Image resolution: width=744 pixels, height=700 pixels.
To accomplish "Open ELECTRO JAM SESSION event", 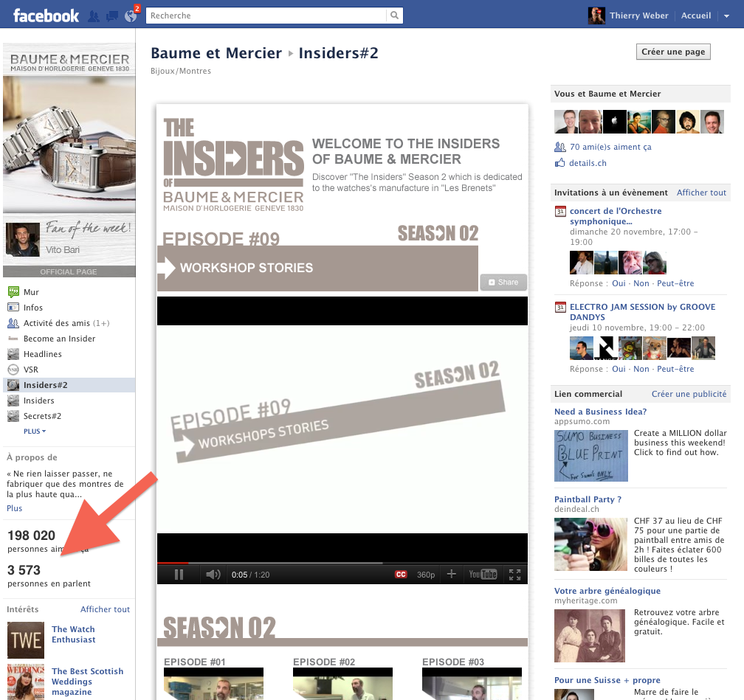I will [x=642, y=312].
